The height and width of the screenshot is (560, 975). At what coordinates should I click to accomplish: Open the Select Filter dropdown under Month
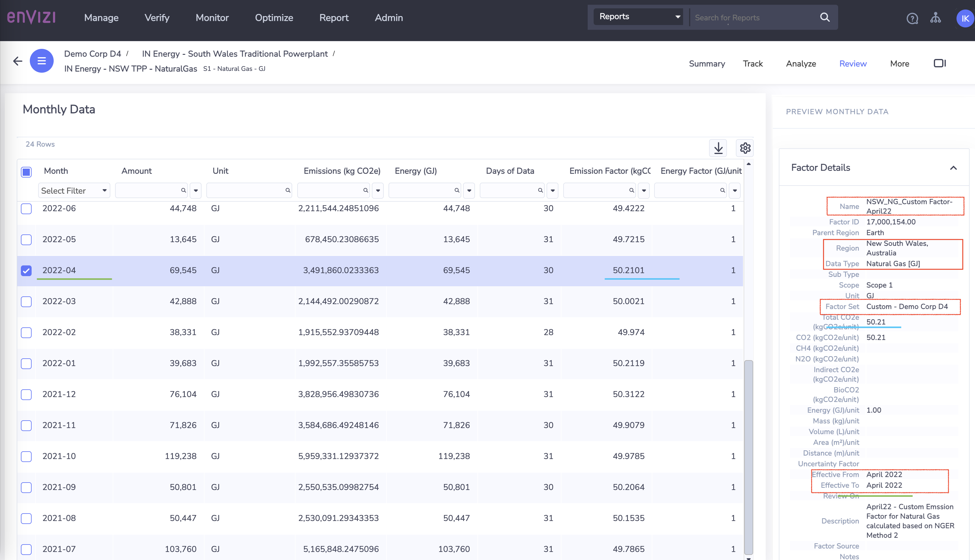pyautogui.click(x=74, y=190)
